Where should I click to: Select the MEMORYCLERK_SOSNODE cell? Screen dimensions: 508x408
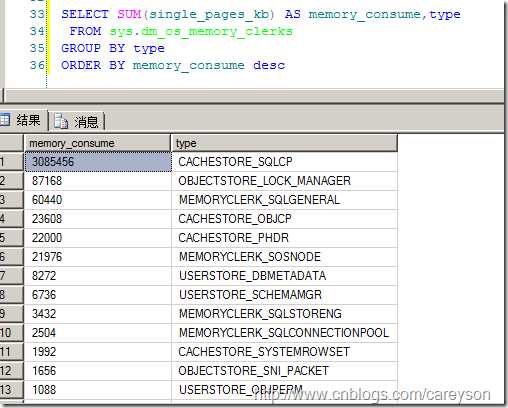[284, 257]
